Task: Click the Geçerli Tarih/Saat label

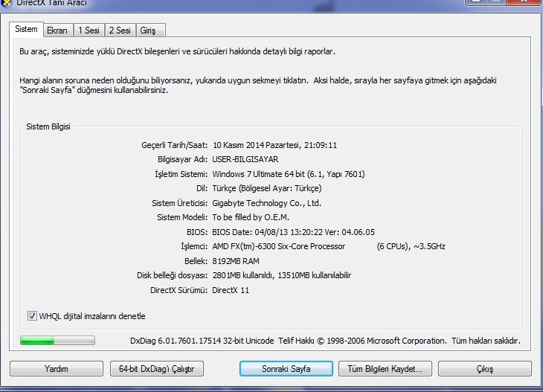Action: click(174, 145)
